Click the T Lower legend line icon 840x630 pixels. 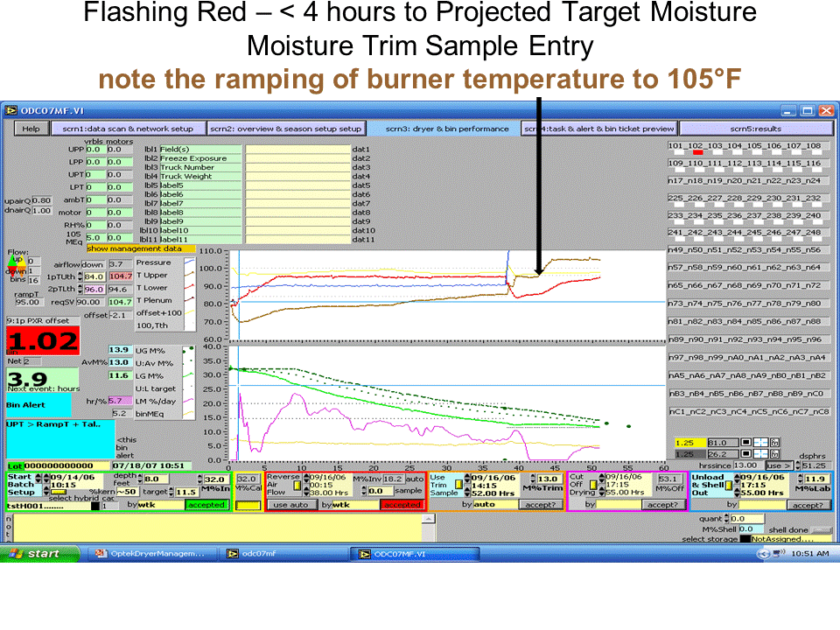click(189, 288)
